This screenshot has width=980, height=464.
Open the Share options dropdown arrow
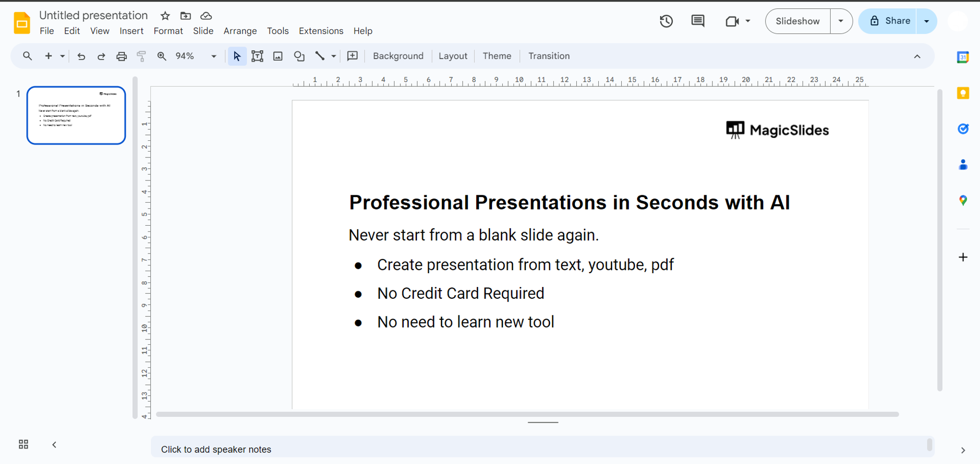coord(927,21)
